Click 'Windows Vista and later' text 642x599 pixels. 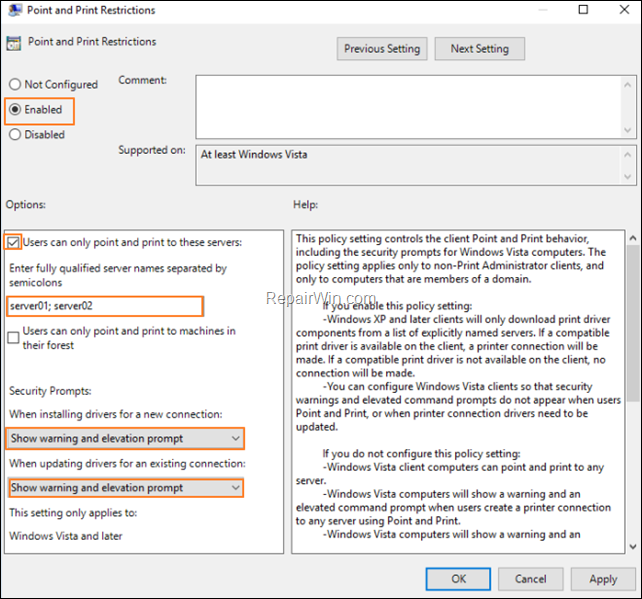point(66,536)
